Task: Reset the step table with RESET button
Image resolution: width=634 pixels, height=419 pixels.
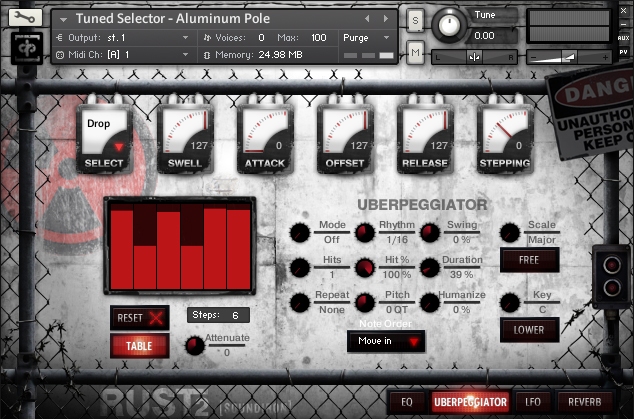Action: 139,318
